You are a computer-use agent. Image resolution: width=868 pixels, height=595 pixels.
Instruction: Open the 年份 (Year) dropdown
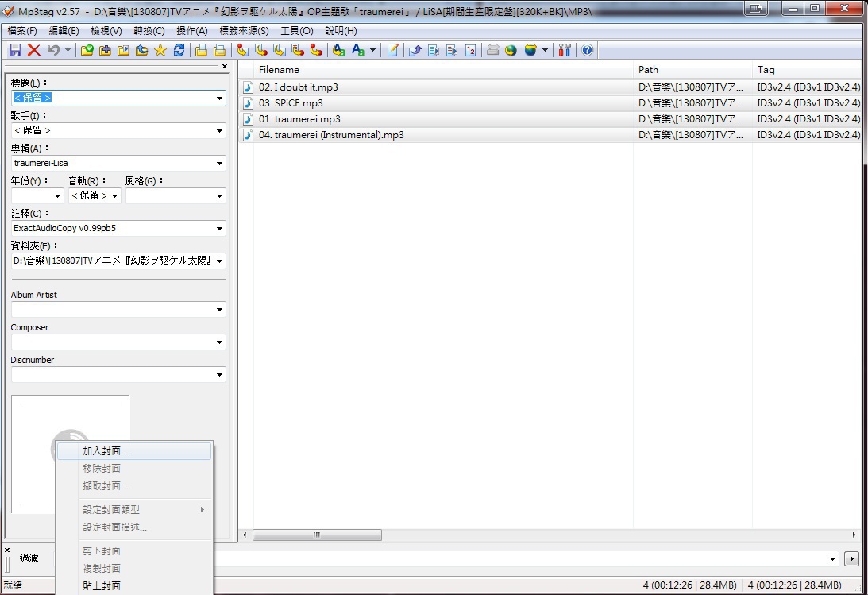pos(57,196)
